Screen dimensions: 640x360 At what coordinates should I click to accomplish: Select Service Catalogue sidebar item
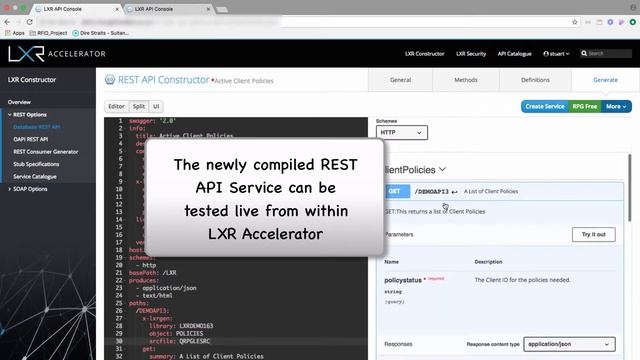click(x=35, y=177)
